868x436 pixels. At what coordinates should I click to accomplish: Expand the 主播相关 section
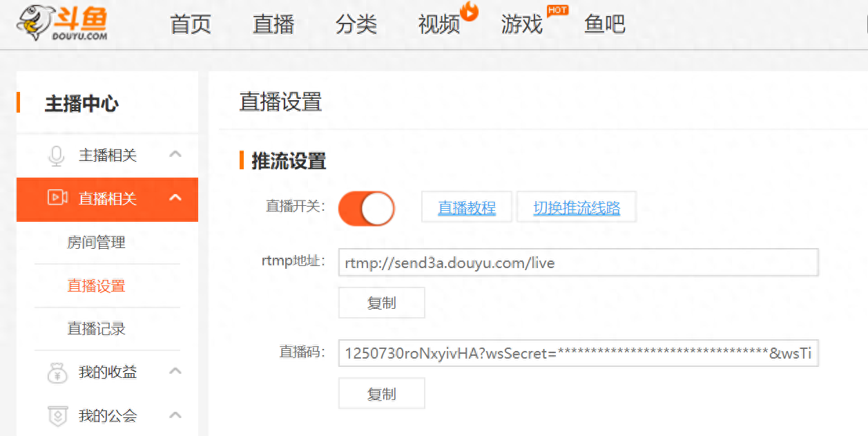[x=176, y=155]
